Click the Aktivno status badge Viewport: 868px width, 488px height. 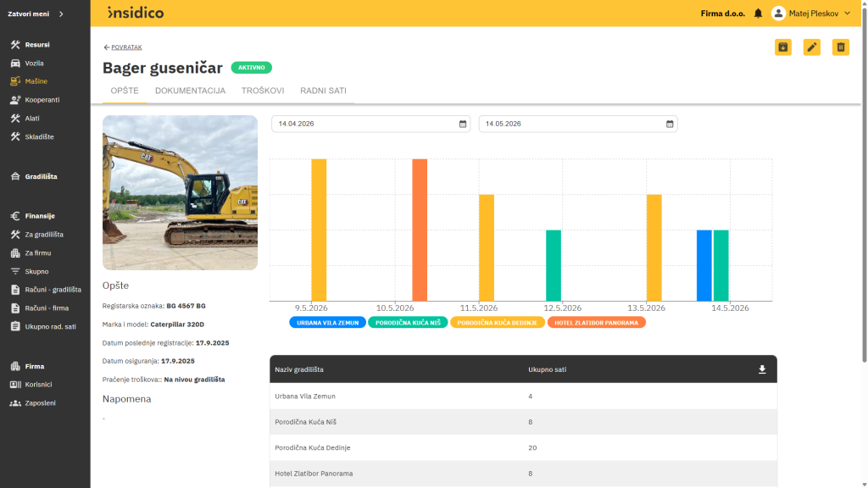point(251,68)
